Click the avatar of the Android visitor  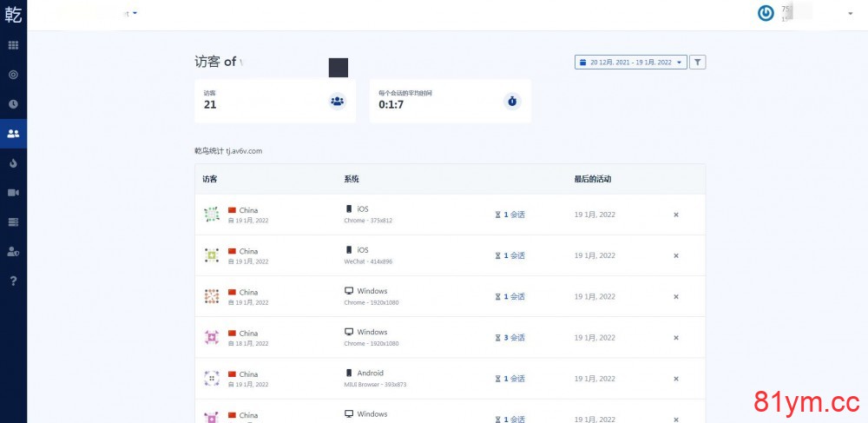click(211, 379)
